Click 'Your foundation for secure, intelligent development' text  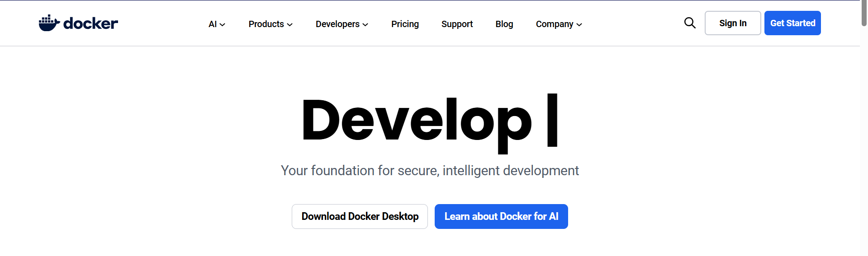pos(430,171)
